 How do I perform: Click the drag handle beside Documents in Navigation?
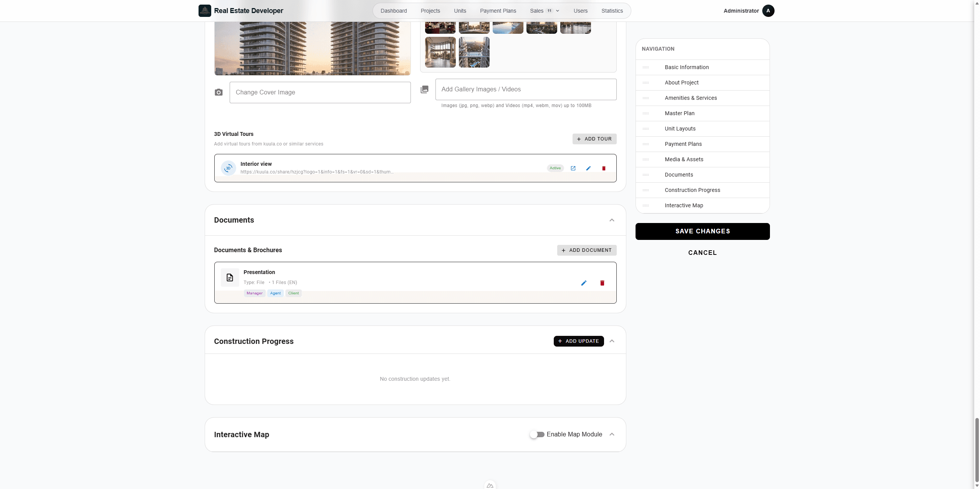pyautogui.click(x=646, y=175)
